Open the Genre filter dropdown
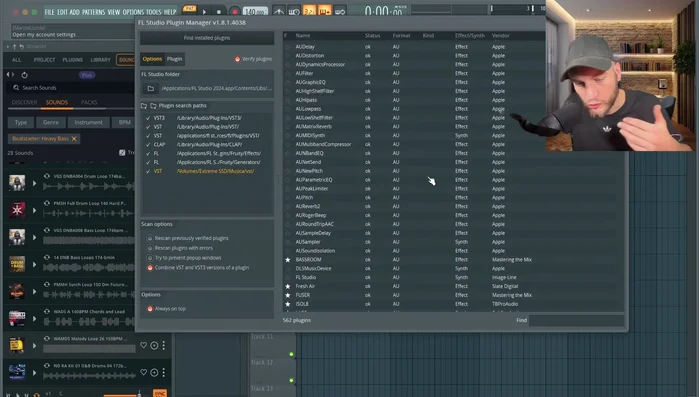 pos(51,123)
